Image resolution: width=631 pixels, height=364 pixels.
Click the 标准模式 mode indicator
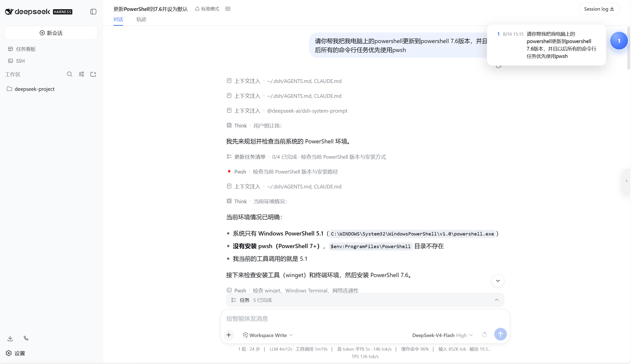(207, 9)
